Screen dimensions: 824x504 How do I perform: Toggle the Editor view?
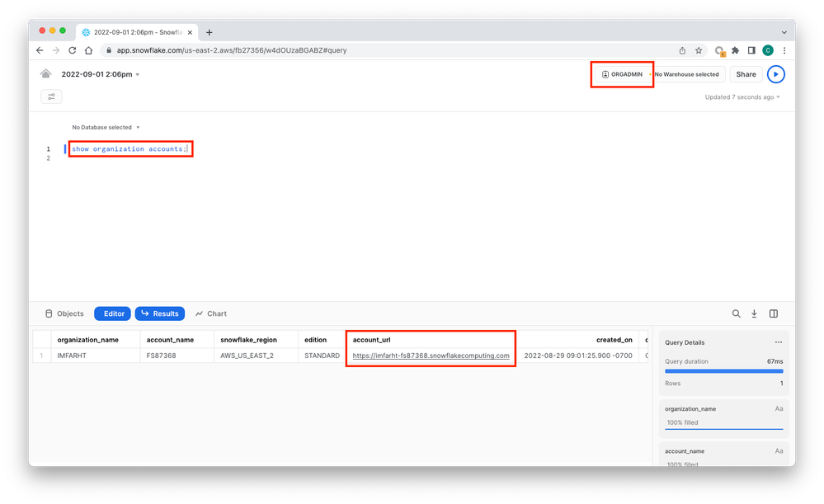[x=112, y=313]
